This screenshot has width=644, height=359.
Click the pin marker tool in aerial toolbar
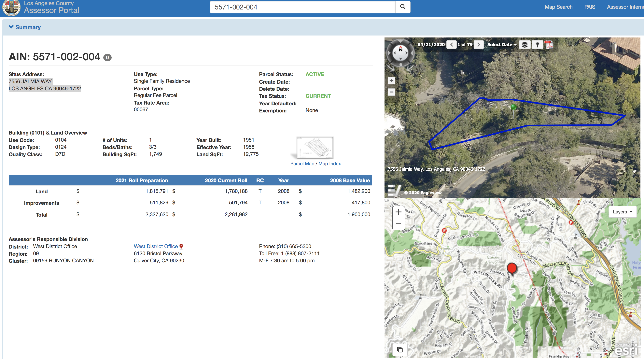537,45
